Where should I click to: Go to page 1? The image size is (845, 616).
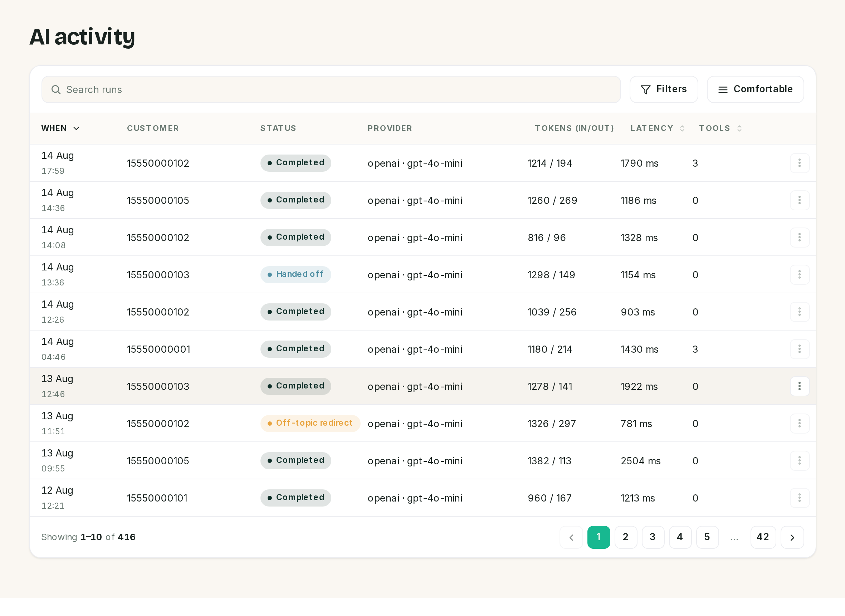[599, 537]
